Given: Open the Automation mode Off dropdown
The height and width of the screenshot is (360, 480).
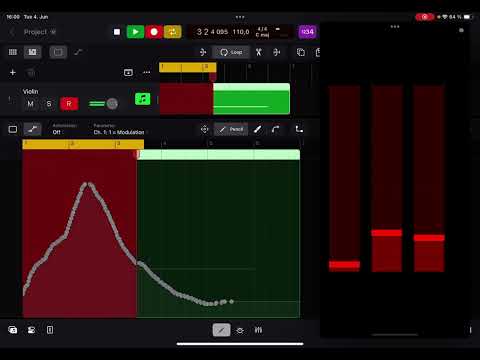Looking at the screenshot, I should coord(64,129).
